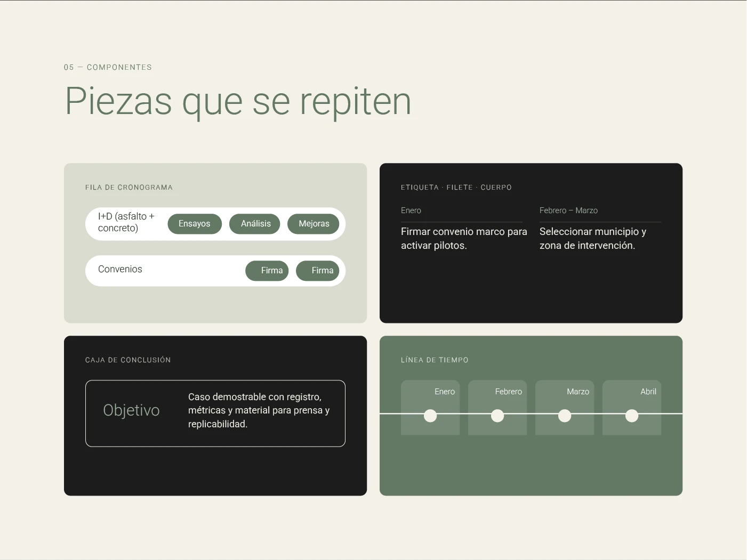The width and height of the screenshot is (747, 560).
Task: Click the 'I+D (asfalto + concreto)' row label
Action: click(x=126, y=222)
